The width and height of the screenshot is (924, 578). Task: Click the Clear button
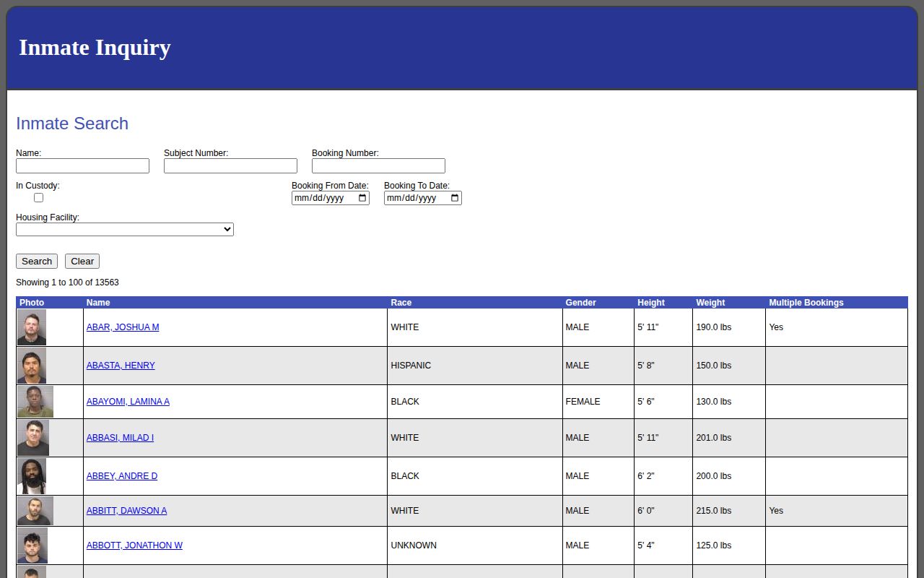click(82, 262)
